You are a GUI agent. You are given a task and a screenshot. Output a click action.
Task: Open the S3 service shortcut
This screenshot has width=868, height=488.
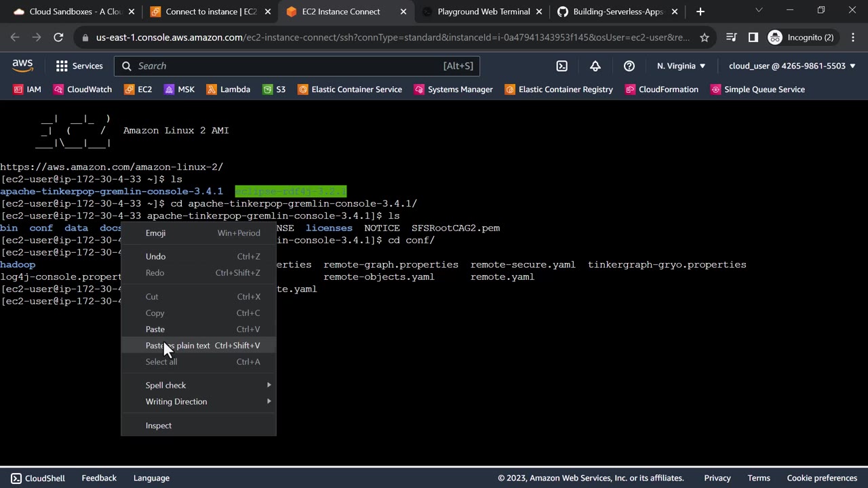click(274, 89)
